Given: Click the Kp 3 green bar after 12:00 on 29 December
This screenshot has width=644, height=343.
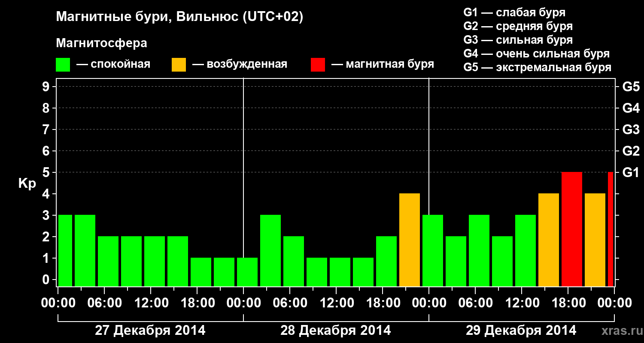Looking at the screenshot, I should pyautogui.click(x=526, y=251).
